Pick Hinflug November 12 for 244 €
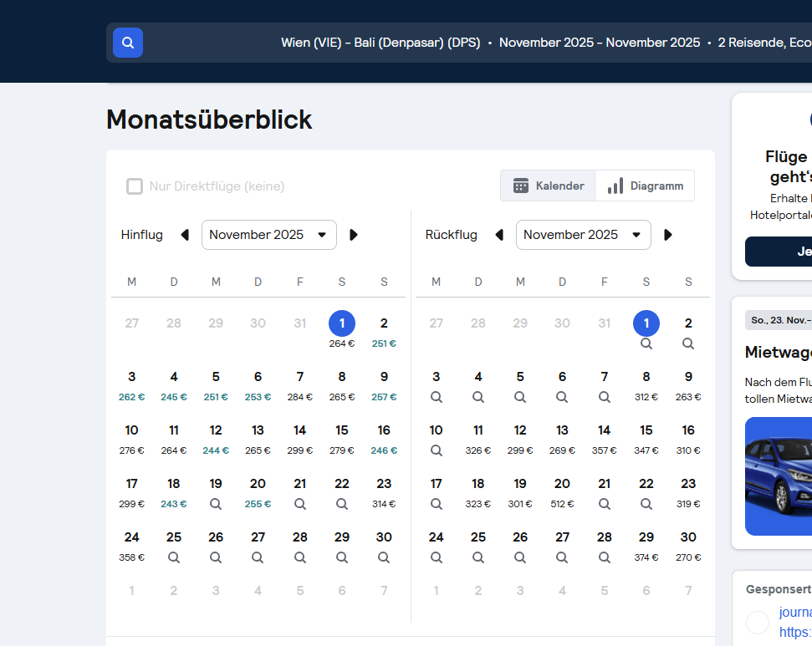The height and width of the screenshot is (646, 812). (x=216, y=438)
